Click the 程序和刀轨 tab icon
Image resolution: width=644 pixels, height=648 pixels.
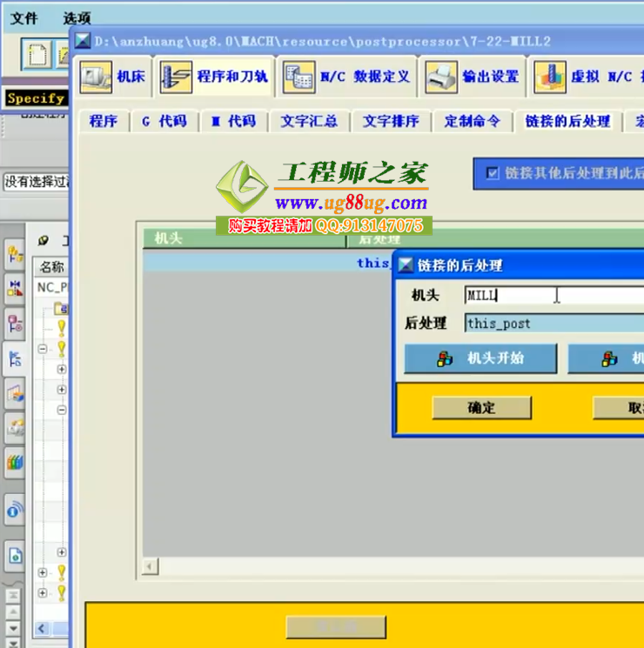[x=177, y=77]
